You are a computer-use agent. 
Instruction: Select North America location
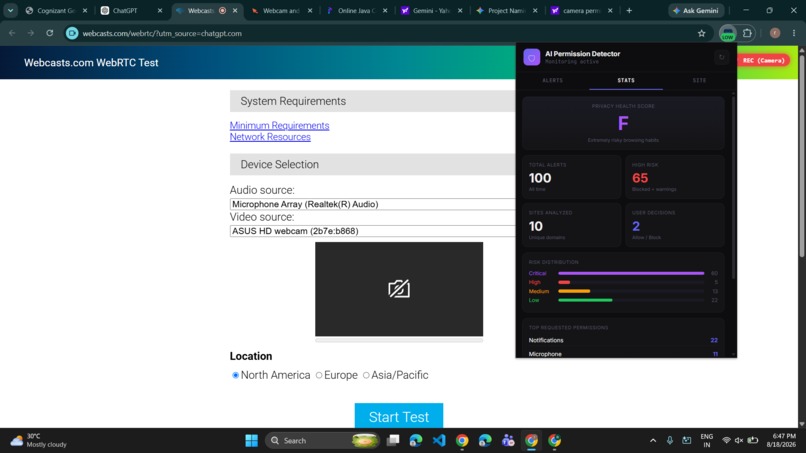[x=235, y=375]
